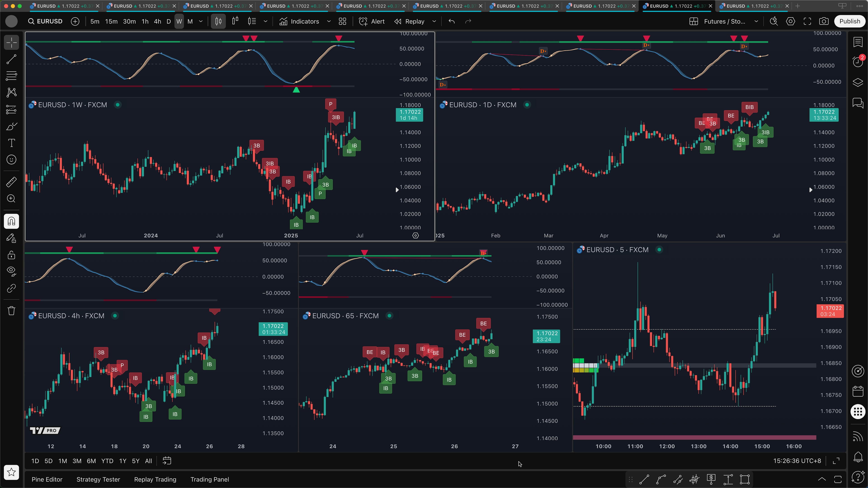Open the Fibonacci retracement tools

(x=12, y=76)
